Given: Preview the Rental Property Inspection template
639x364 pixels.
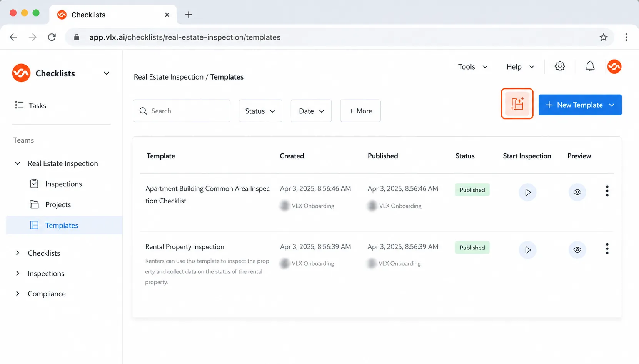Looking at the screenshot, I should click(577, 250).
